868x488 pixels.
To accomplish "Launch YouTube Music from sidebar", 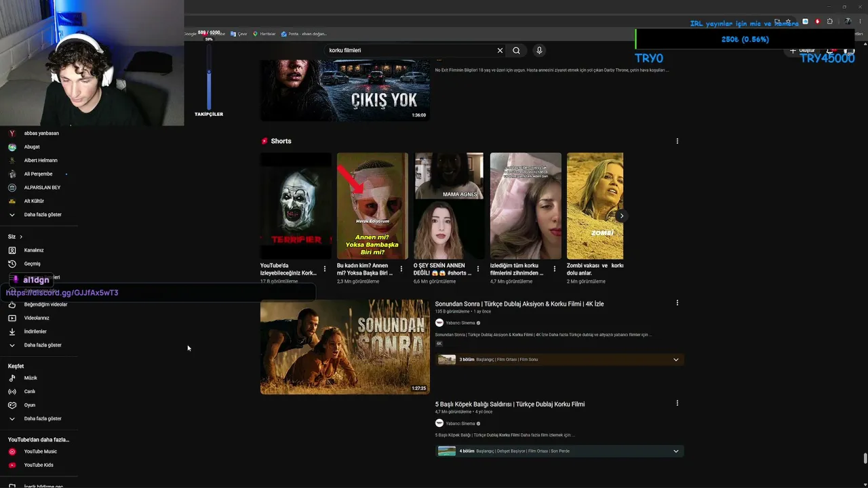I will [40, 451].
